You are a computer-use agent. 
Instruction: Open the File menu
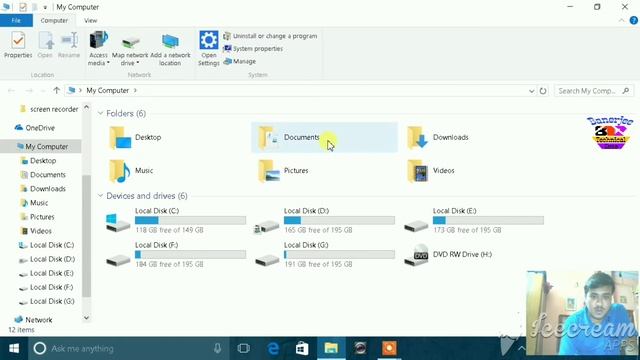[x=16, y=20]
